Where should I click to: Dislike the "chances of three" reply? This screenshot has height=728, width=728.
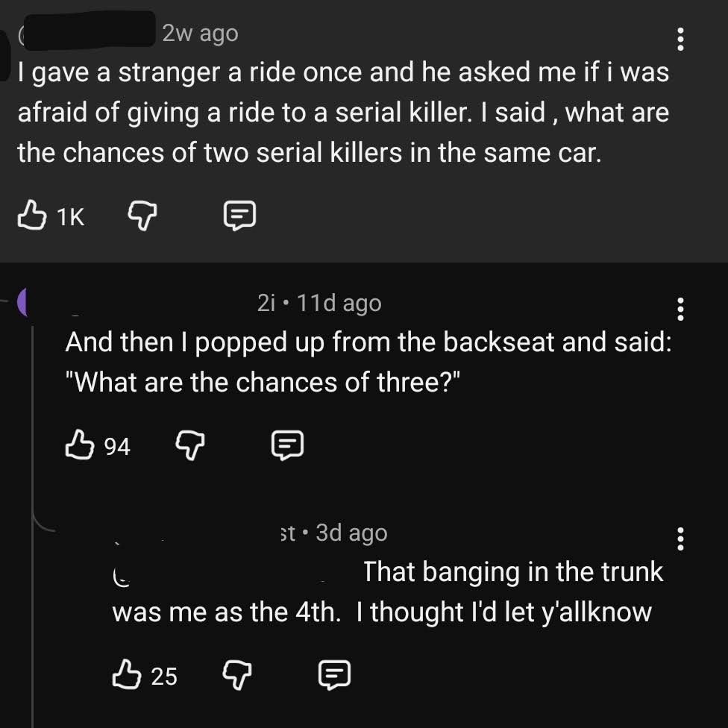pos(190,446)
